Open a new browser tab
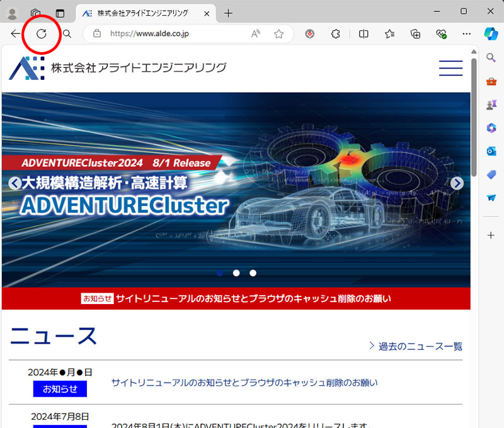The image size is (504, 428). (x=228, y=13)
